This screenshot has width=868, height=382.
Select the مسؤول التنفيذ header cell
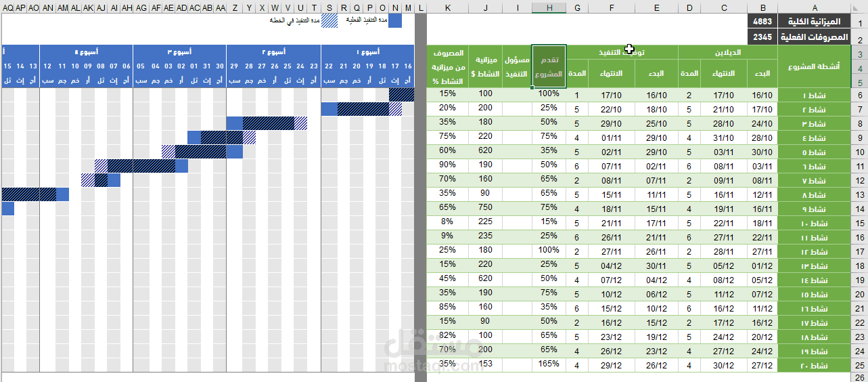517,66
